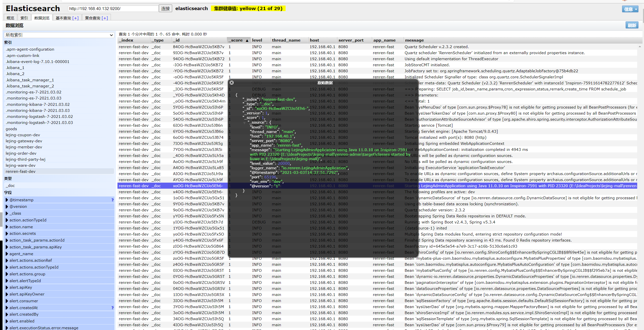Select the lejing-member-dev index
The image size is (644, 330).
click(x=59, y=147)
